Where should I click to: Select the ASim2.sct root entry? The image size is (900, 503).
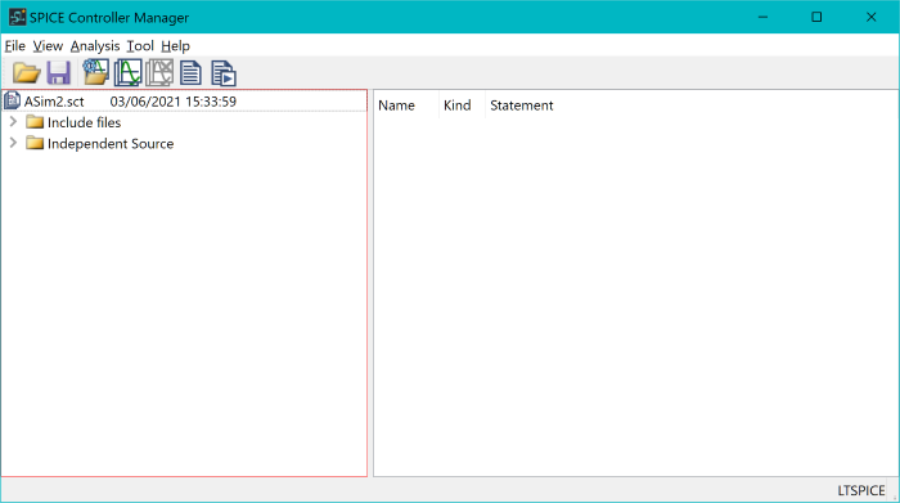[x=54, y=102]
